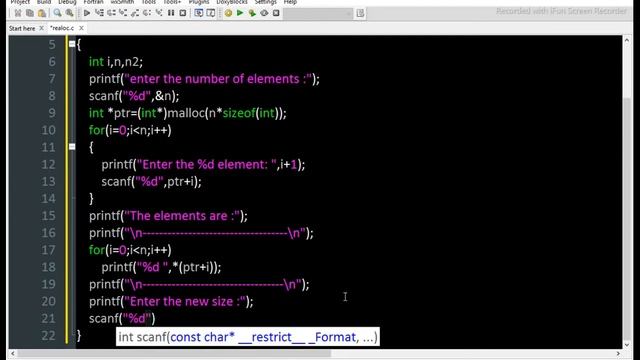Open the Settings menu
The image size is (640, 360).
[266, 2]
